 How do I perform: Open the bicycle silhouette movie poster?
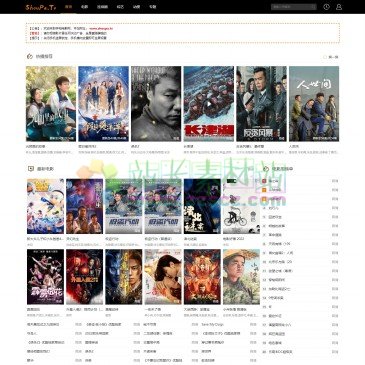click(x=241, y=206)
